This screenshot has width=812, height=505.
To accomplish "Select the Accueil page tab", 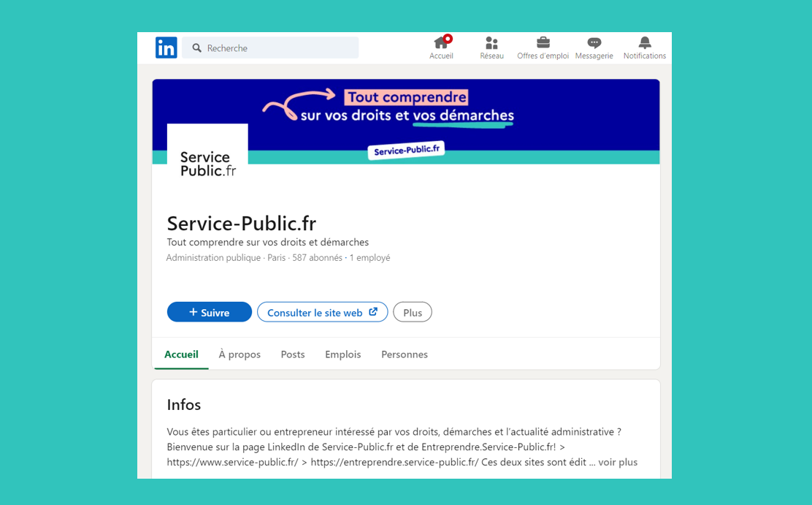I will click(x=181, y=354).
